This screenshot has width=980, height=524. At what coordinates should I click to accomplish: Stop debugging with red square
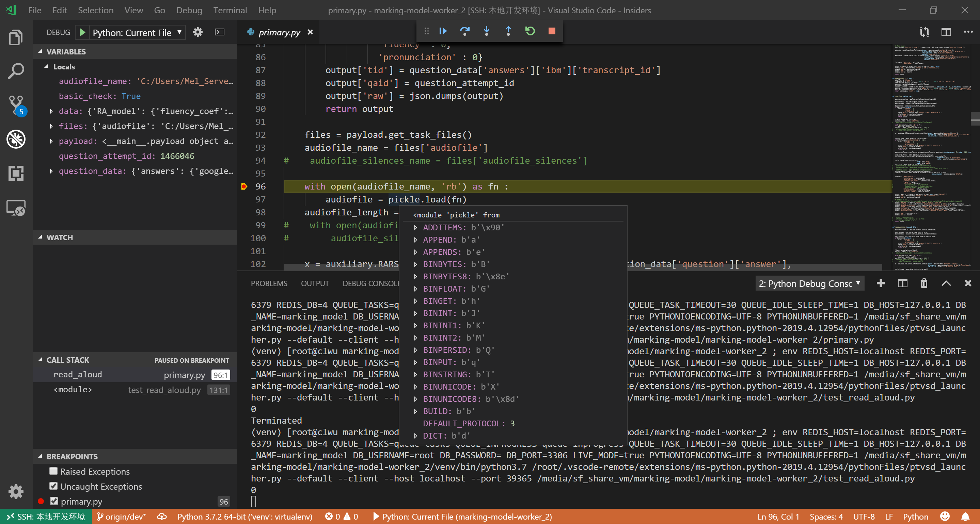pyautogui.click(x=552, y=31)
